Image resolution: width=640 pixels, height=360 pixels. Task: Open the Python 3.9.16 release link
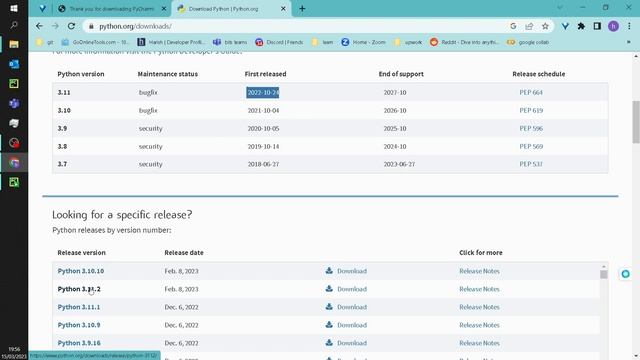[79, 343]
